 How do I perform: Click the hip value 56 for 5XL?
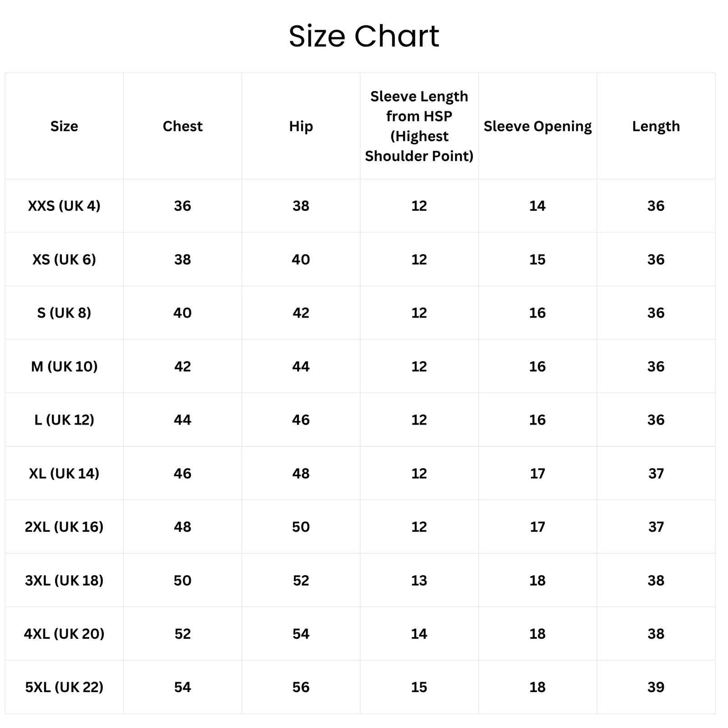click(x=301, y=687)
